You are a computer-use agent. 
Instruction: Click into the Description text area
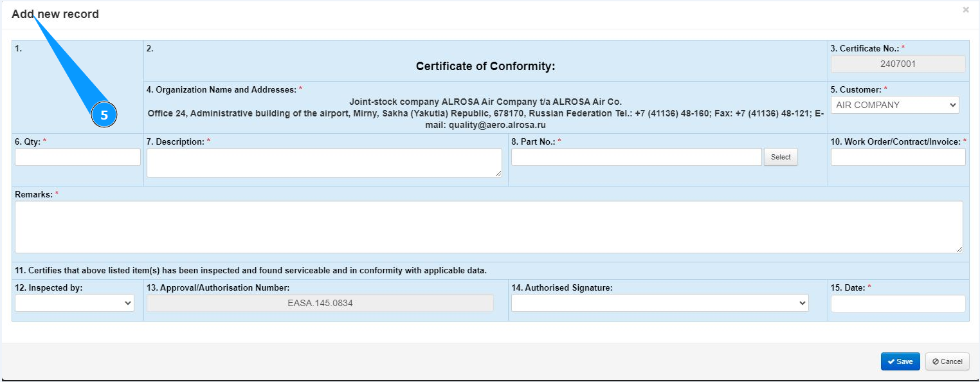click(324, 163)
